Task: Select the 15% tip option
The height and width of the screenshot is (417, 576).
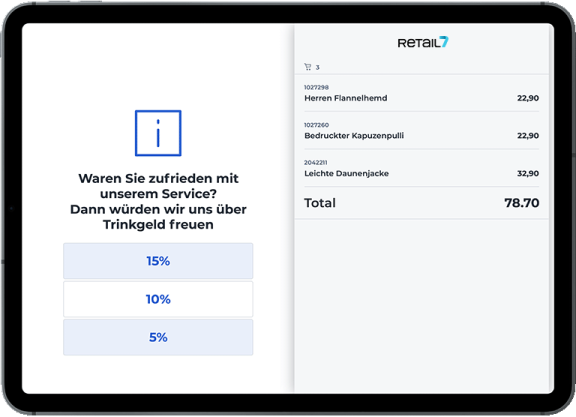Action: pos(158,261)
